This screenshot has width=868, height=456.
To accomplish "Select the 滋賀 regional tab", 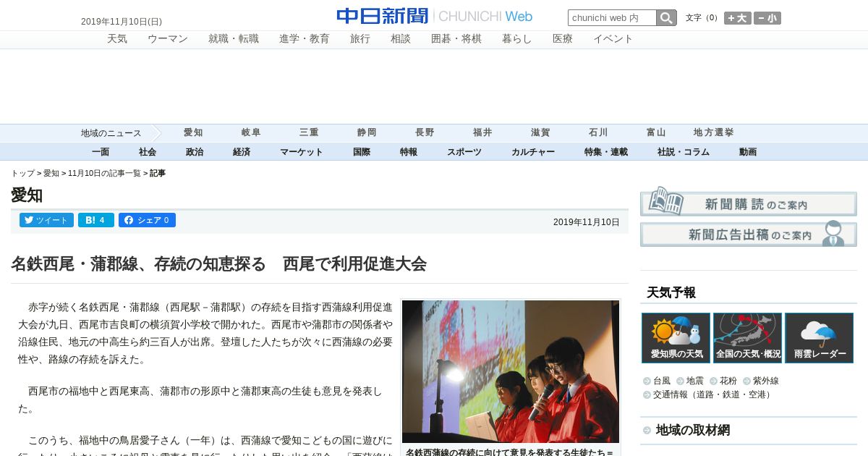I will pyautogui.click(x=540, y=132).
